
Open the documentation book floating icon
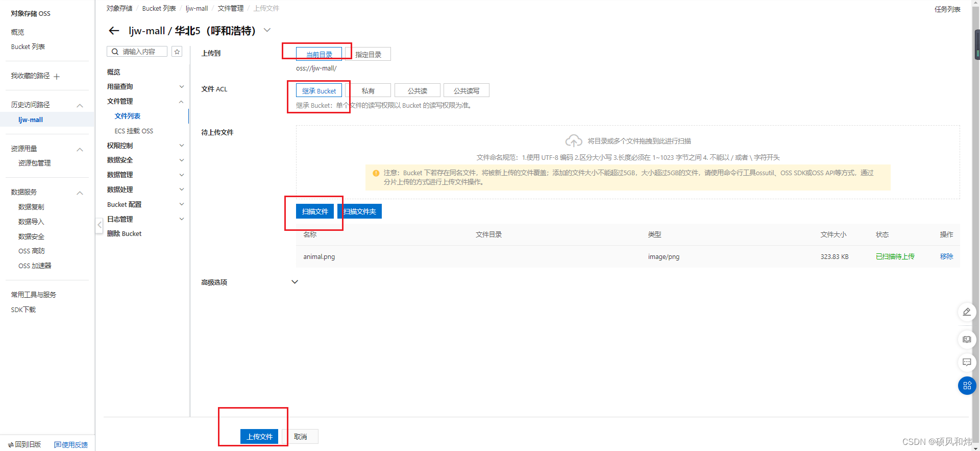(x=967, y=339)
